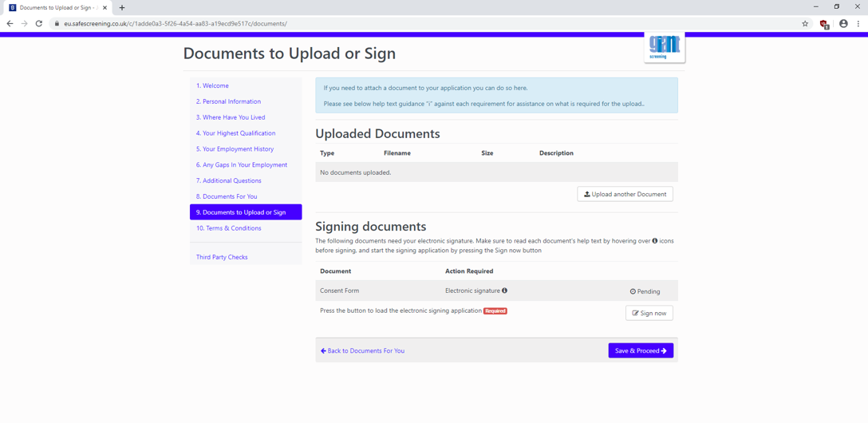Open Chrome's three-dot menu
The image size is (868, 423).
(858, 24)
